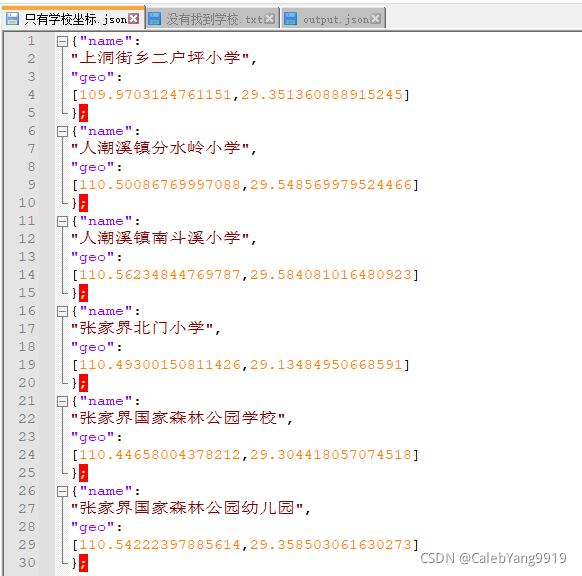This screenshot has height=576, width=582.
Task: Click coordinate value 29.584081016480923
Action: click(x=331, y=275)
